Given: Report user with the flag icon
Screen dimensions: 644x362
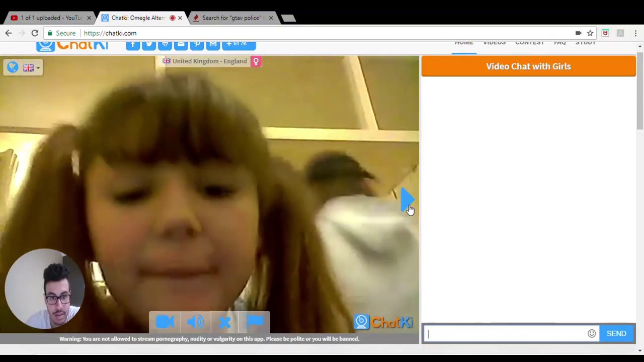Looking at the screenshot, I should point(255,322).
